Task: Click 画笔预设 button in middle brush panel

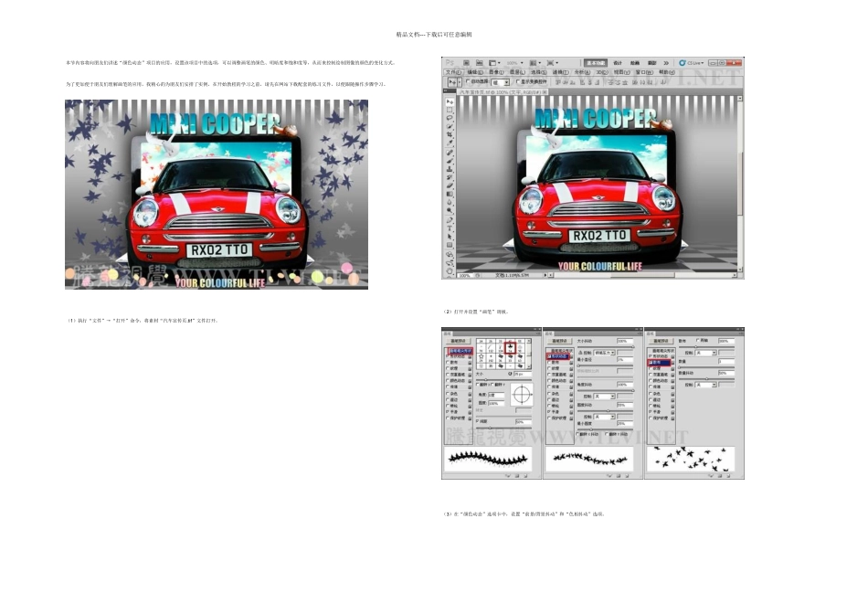Action: (560, 341)
